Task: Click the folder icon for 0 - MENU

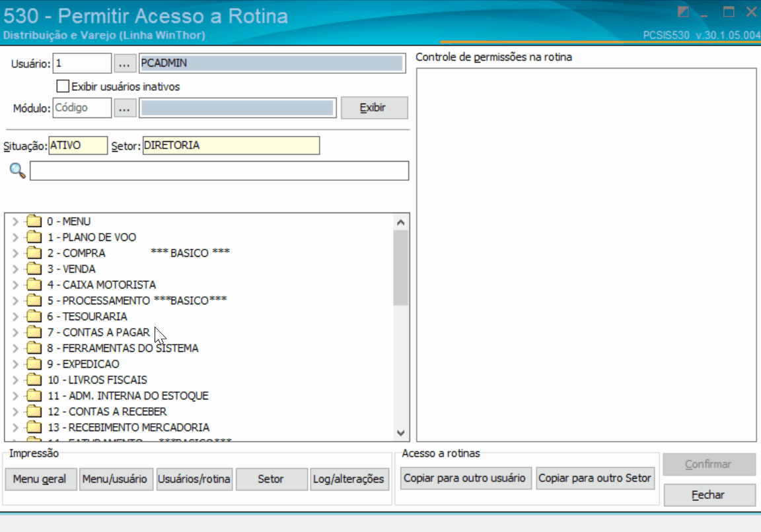Action: point(34,221)
